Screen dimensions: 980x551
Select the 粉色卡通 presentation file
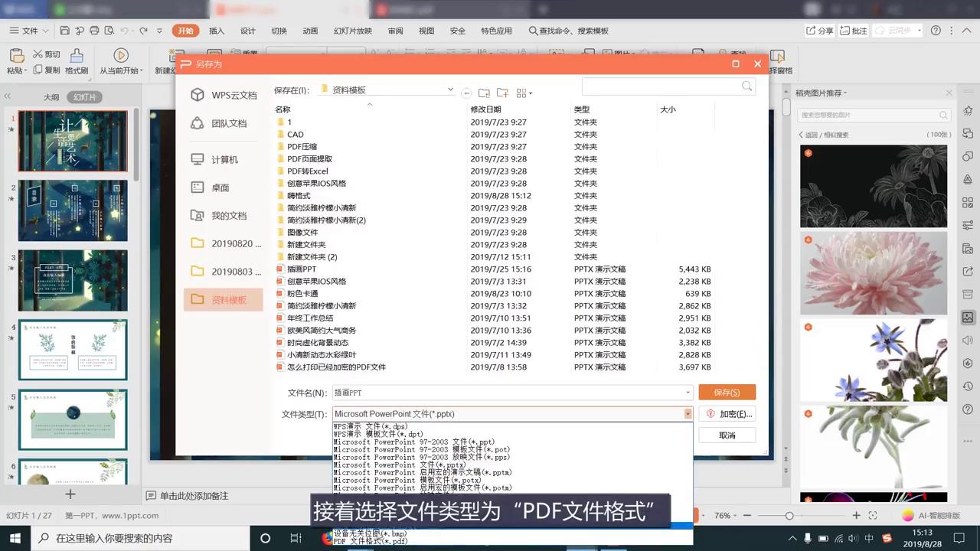pos(302,293)
